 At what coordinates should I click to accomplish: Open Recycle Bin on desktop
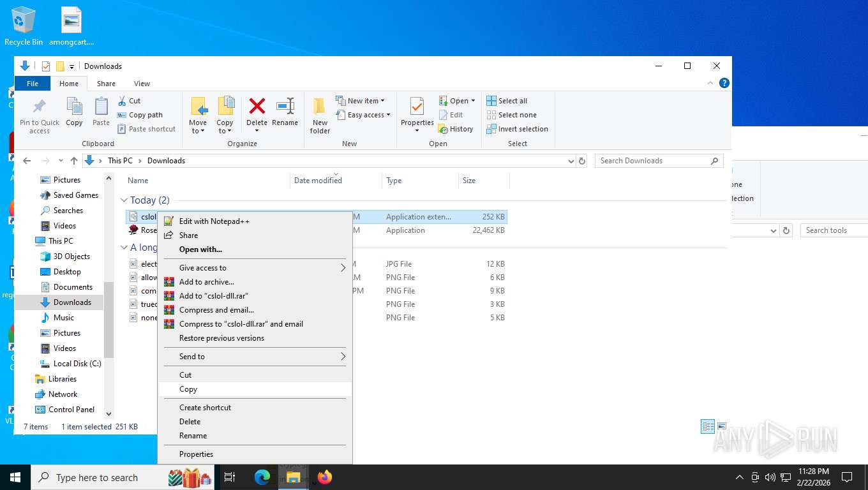click(x=24, y=27)
